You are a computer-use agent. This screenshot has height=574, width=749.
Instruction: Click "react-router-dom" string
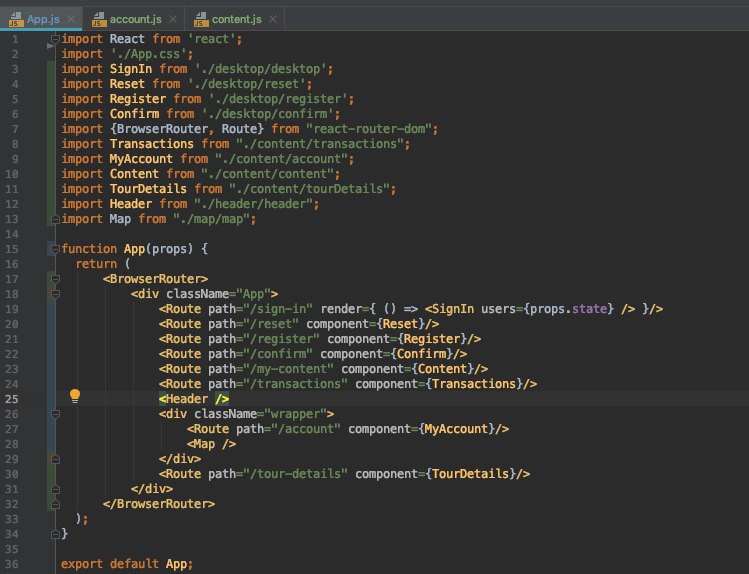click(x=369, y=129)
